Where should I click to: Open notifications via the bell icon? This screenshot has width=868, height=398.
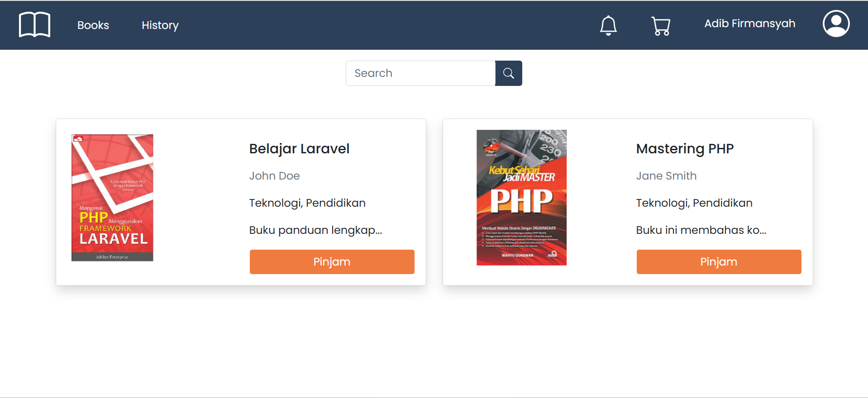pyautogui.click(x=608, y=25)
